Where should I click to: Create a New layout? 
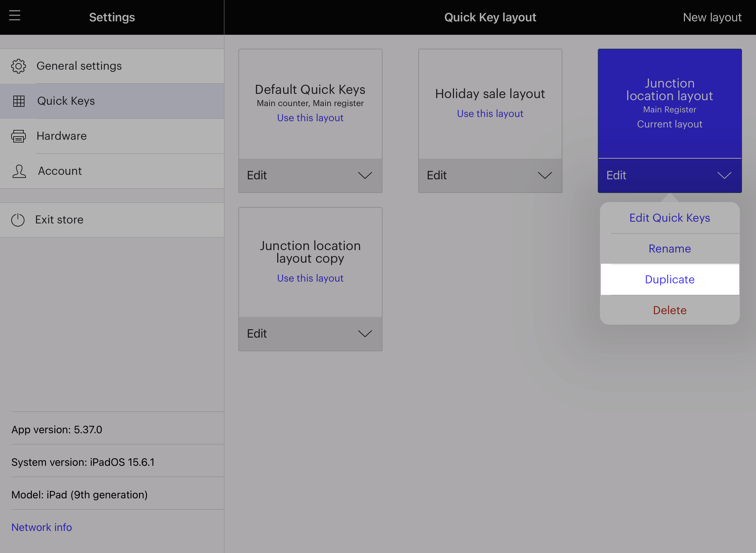click(712, 17)
